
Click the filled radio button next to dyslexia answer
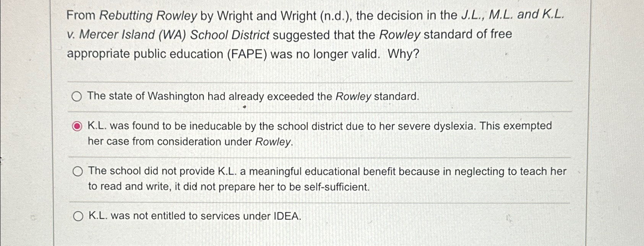pyautogui.click(x=78, y=125)
